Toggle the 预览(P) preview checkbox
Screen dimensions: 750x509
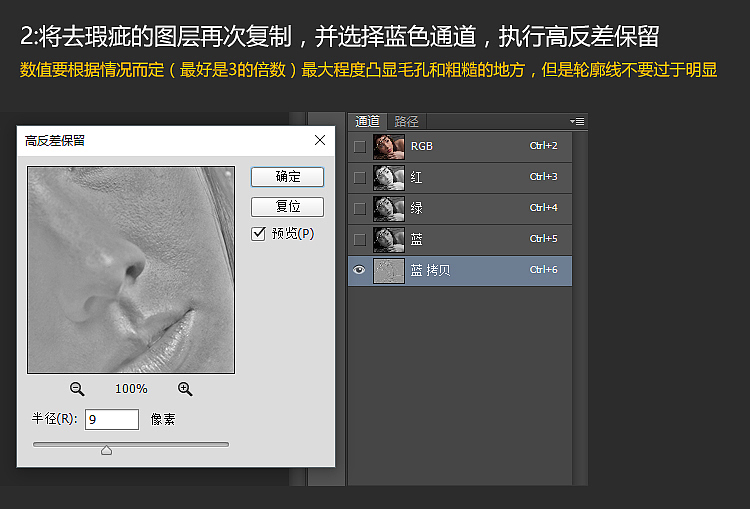click(258, 233)
